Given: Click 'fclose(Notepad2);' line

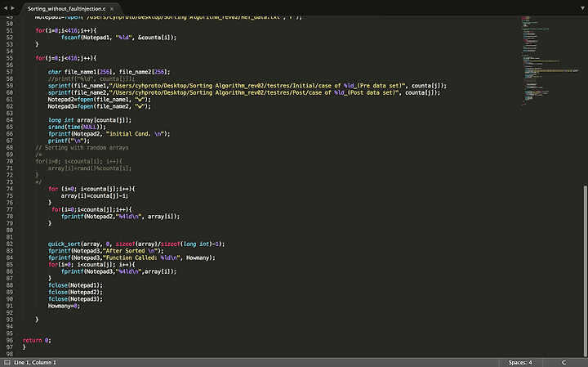Looking at the screenshot, I should tap(75, 293).
